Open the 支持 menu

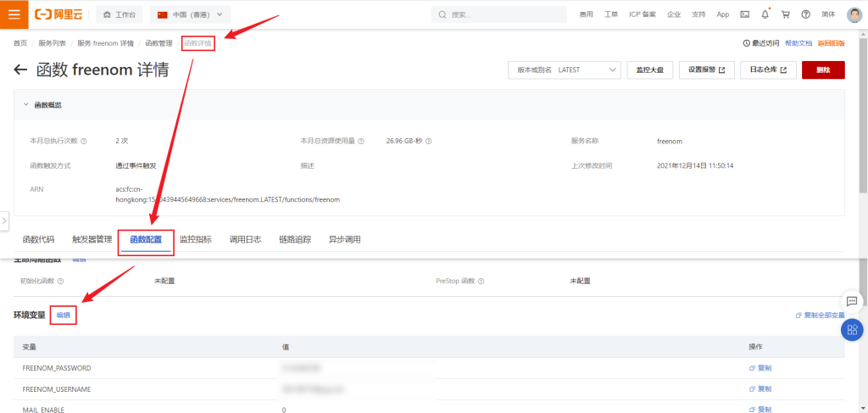click(698, 14)
